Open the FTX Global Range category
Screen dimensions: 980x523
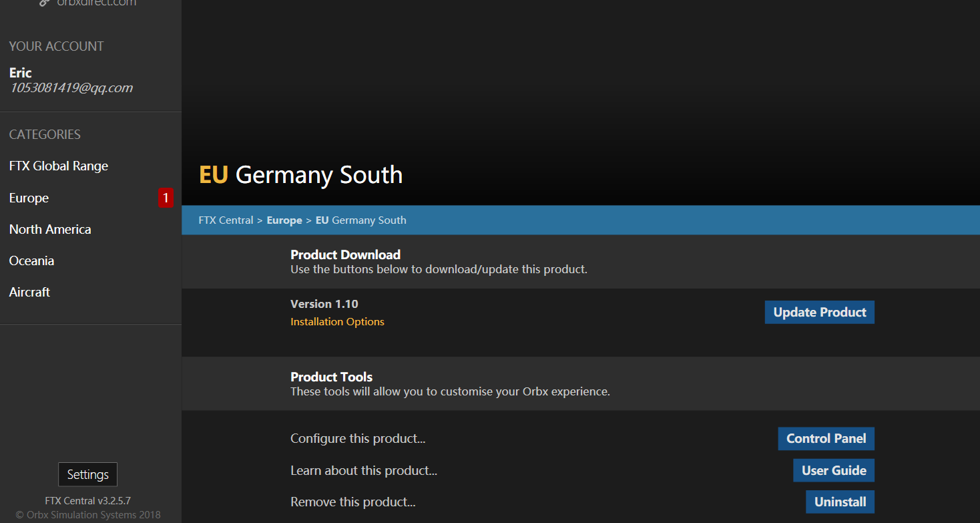point(59,166)
